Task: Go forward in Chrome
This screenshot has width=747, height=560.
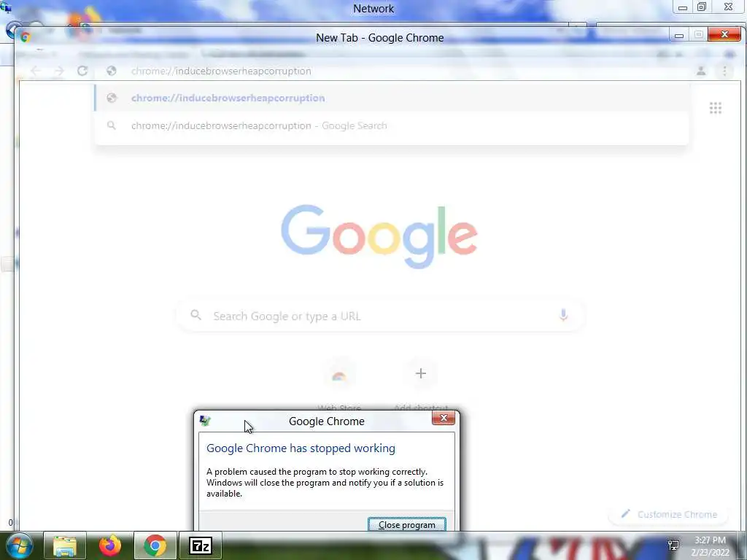Action: click(x=59, y=71)
